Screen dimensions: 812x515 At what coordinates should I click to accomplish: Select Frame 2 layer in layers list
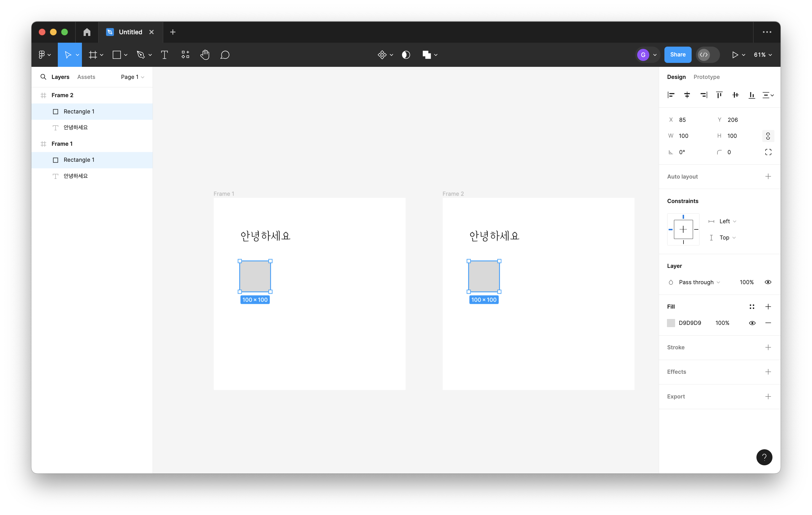coord(62,95)
